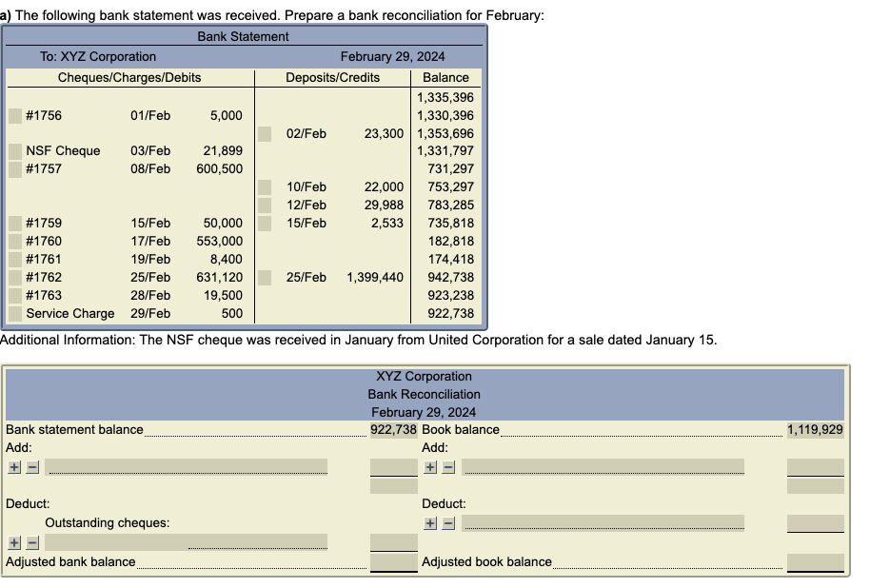Click the bank side Add amount field

[x=394, y=467]
